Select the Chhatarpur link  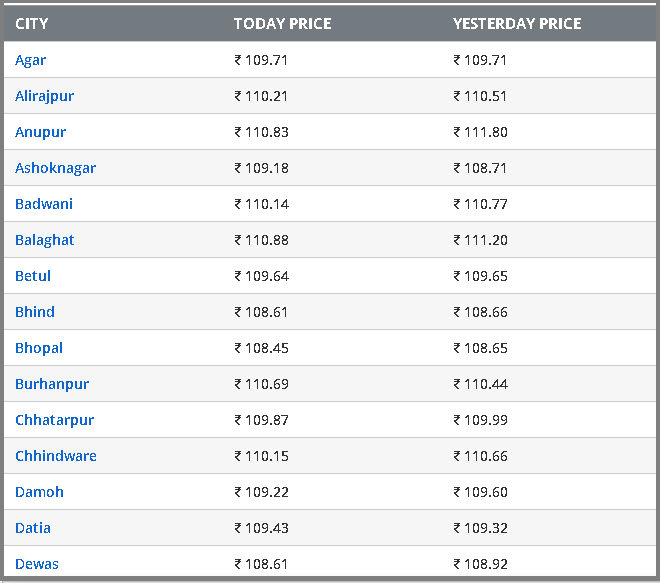click(x=55, y=420)
